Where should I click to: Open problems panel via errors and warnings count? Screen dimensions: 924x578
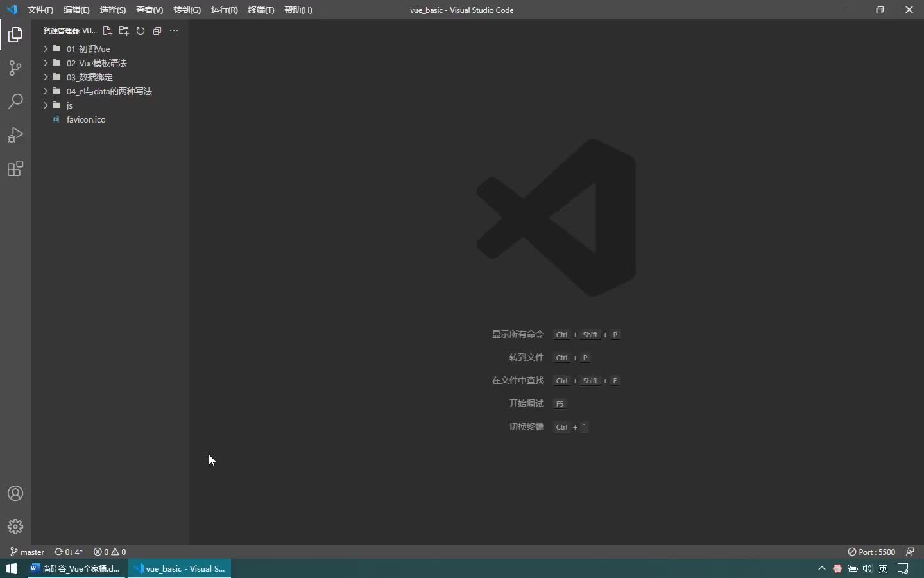coord(110,552)
